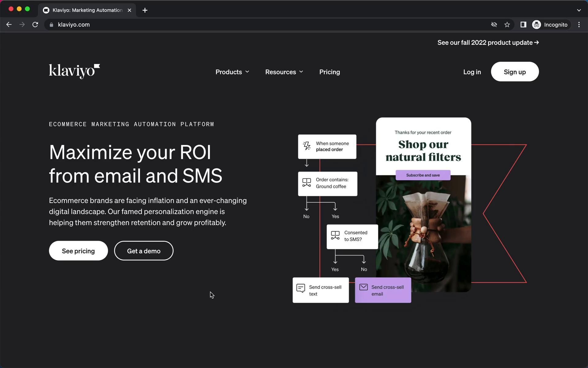The image size is (588, 368).
Task: Click the Incognito profile icon
Action: (x=537, y=25)
